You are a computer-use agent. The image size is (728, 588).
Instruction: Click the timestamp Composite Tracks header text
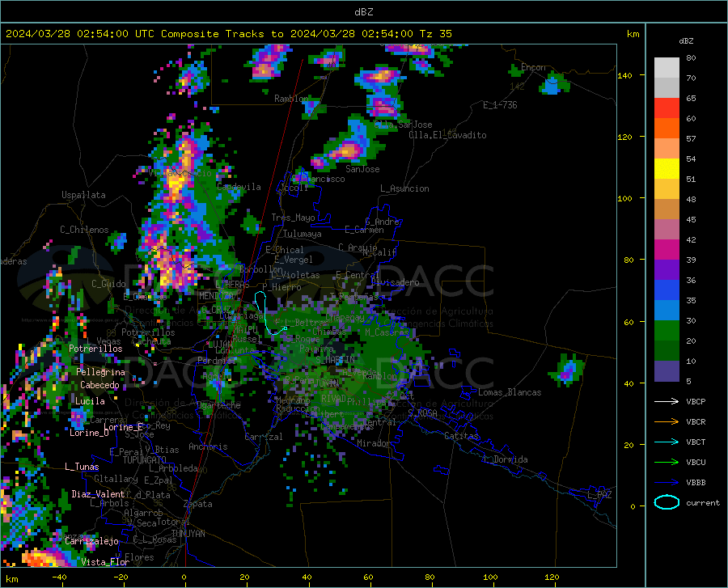[x=228, y=34]
